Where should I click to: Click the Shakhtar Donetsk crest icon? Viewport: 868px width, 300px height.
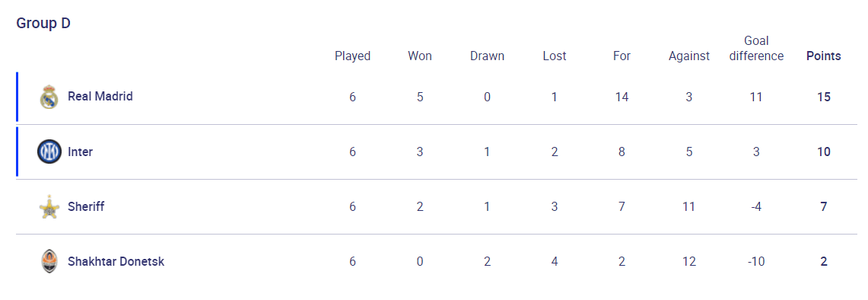click(x=49, y=262)
